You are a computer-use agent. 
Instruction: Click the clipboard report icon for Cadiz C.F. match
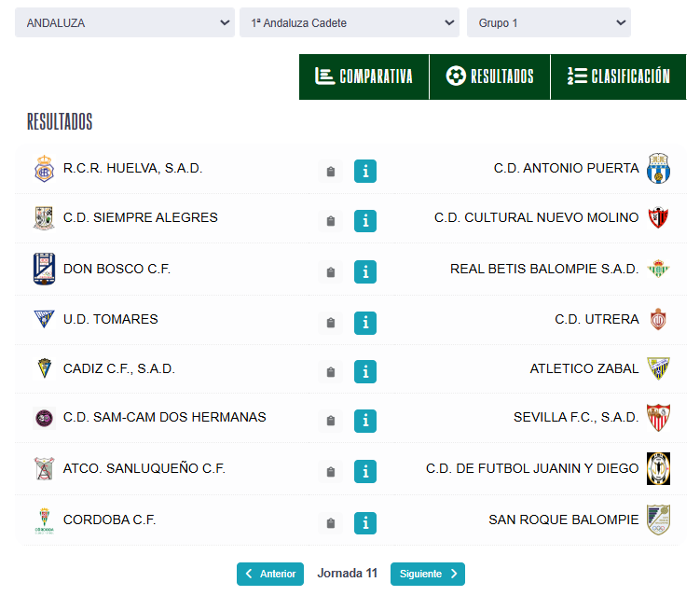tap(330, 372)
